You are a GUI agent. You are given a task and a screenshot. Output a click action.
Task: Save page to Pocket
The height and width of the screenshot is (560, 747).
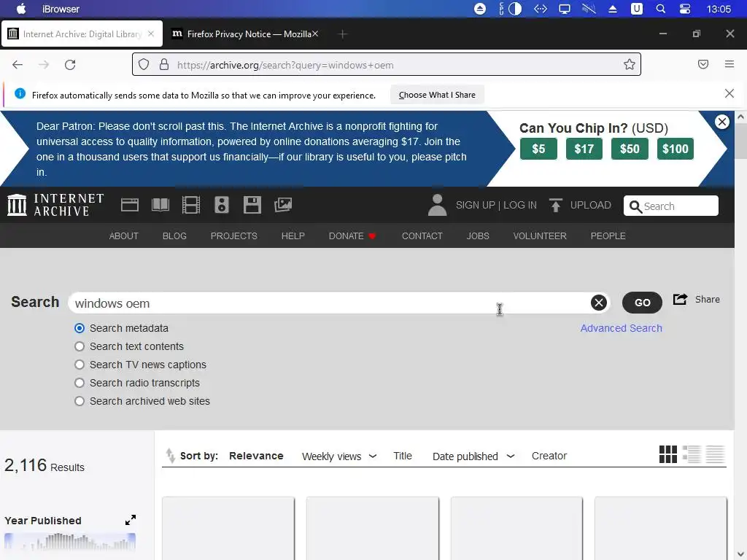(x=703, y=64)
